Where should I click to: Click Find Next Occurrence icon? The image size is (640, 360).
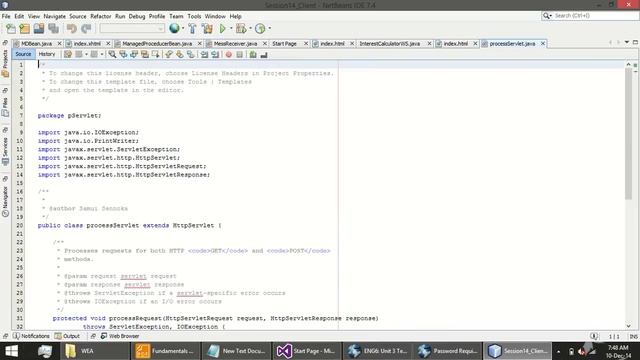pyautogui.click(x=134, y=54)
